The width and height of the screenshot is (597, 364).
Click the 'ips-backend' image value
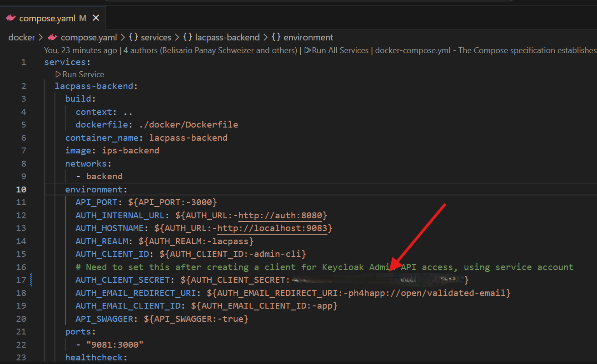point(130,150)
